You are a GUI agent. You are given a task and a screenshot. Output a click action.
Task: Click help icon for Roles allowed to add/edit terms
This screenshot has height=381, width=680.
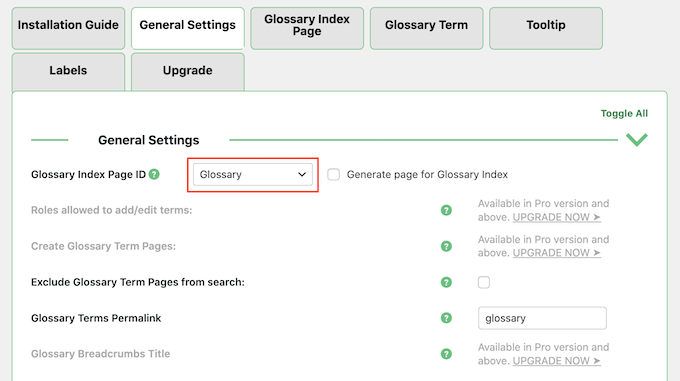pos(446,210)
